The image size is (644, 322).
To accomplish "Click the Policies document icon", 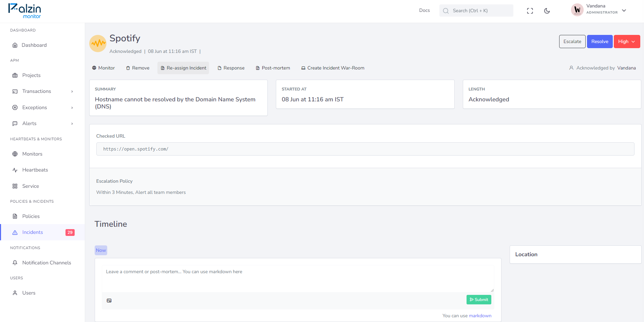I will 15,216.
